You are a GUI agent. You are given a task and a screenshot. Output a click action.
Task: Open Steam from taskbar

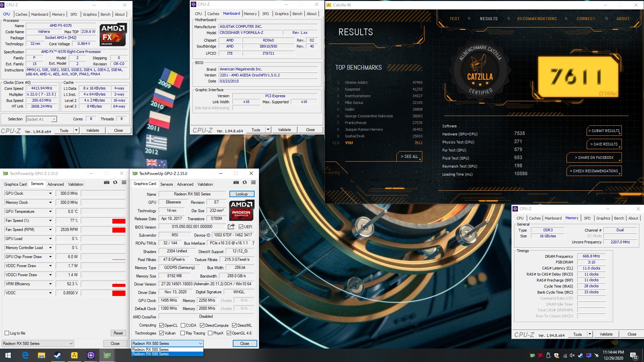tap(58, 355)
